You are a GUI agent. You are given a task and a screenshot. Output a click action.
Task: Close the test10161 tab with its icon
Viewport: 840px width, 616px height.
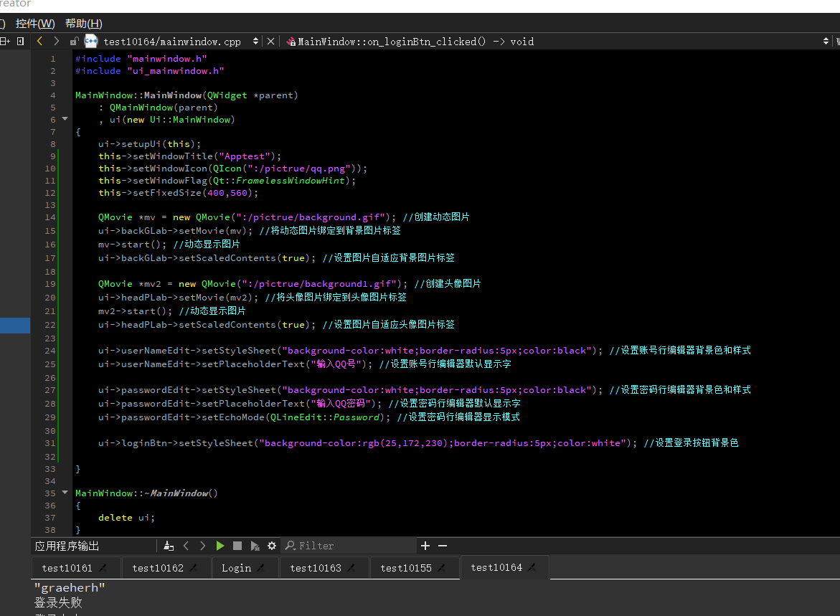[103, 568]
